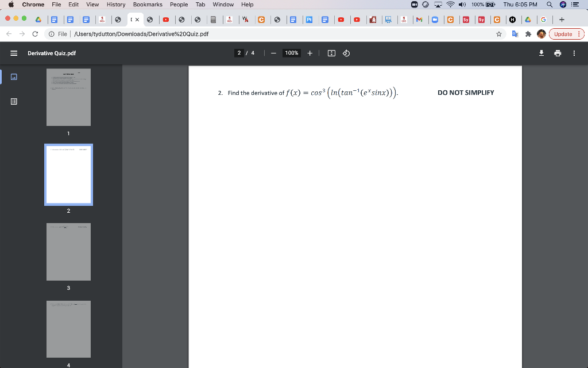
Task: Zoom in using the plus icon
Action: tap(310, 53)
